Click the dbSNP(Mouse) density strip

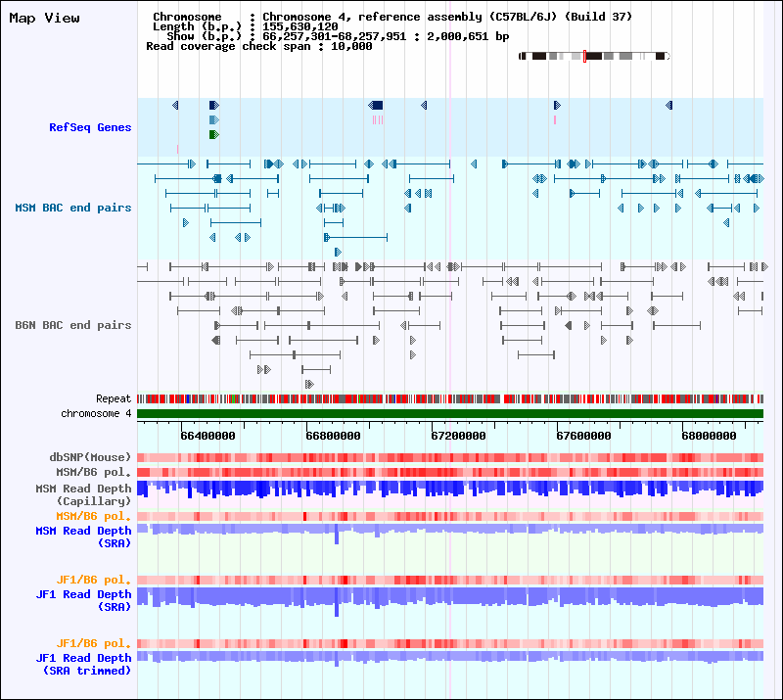point(450,457)
